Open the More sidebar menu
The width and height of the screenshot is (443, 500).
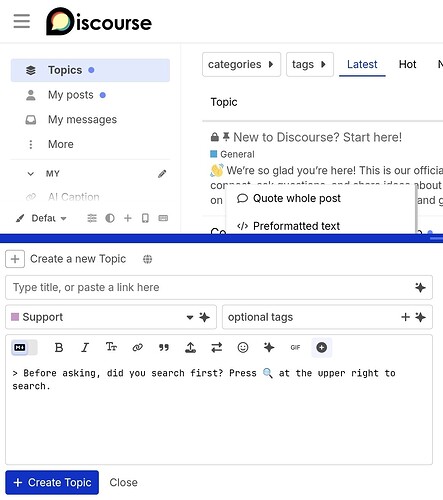pyautogui.click(x=90, y=144)
